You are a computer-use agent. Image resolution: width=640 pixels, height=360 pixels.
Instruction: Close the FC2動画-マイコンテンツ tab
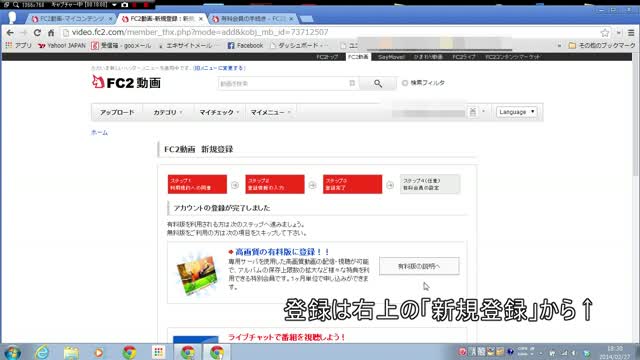(x=110, y=19)
